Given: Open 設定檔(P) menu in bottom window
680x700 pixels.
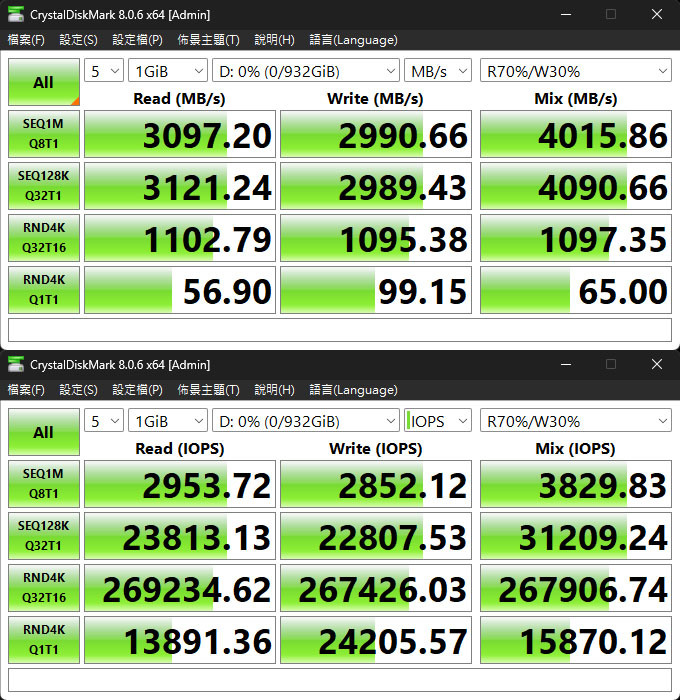Looking at the screenshot, I should (x=138, y=390).
